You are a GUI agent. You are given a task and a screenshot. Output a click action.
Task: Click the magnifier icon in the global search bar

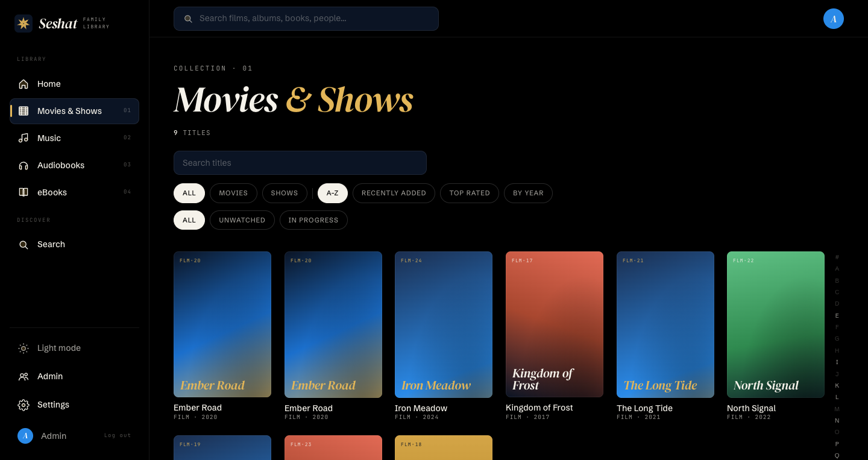(188, 19)
